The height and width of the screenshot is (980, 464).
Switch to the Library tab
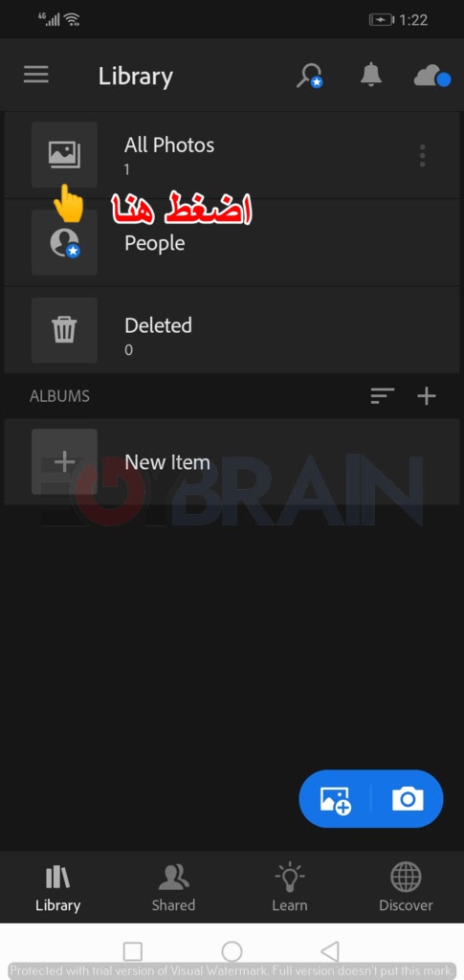[58, 887]
